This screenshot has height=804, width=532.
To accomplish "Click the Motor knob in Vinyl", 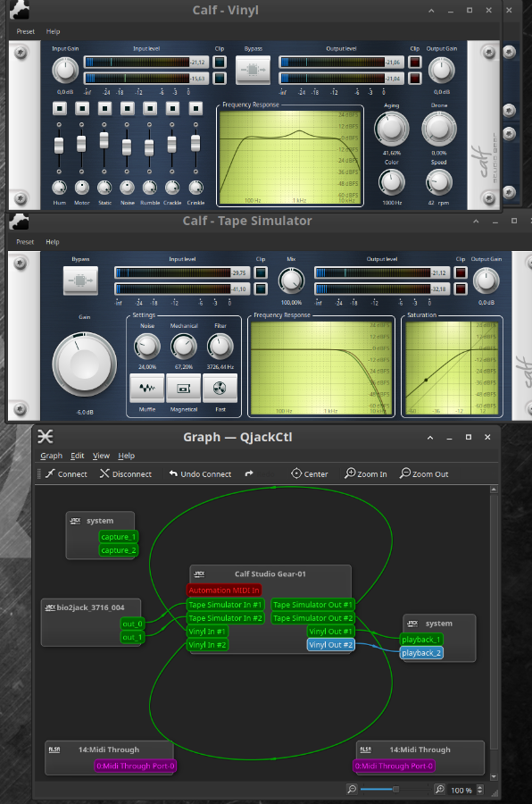I will click(82, 188).
